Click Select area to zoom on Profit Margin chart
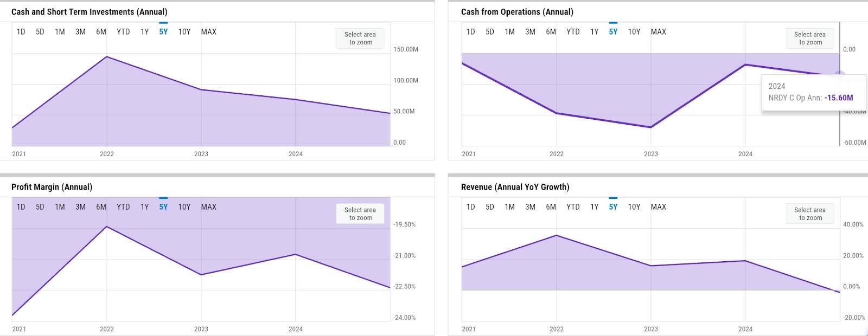The width and height of the screenshot is (868, 336). [360, 214]
